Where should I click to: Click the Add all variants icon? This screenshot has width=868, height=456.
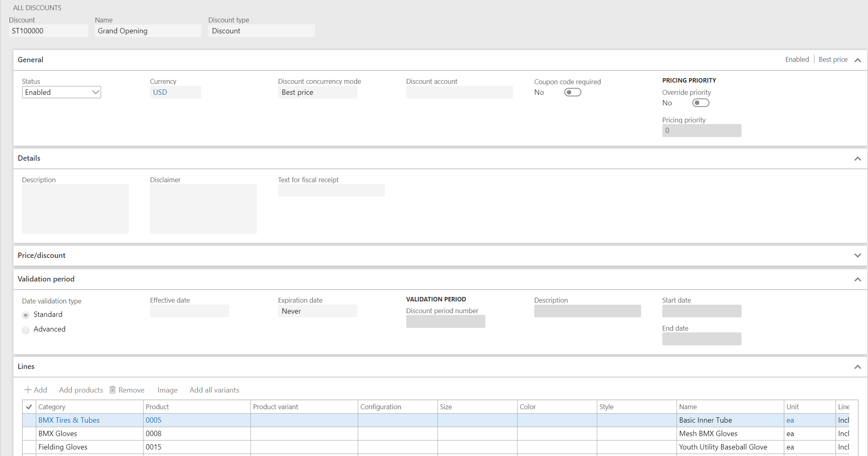(x=214, y=390)
